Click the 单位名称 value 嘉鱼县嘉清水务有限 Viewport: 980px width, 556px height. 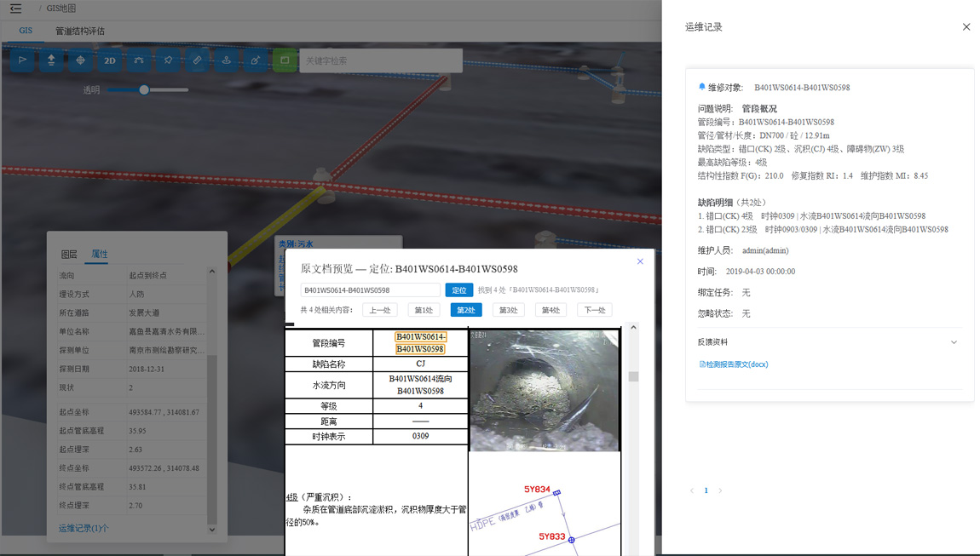[x=166, y=332]
